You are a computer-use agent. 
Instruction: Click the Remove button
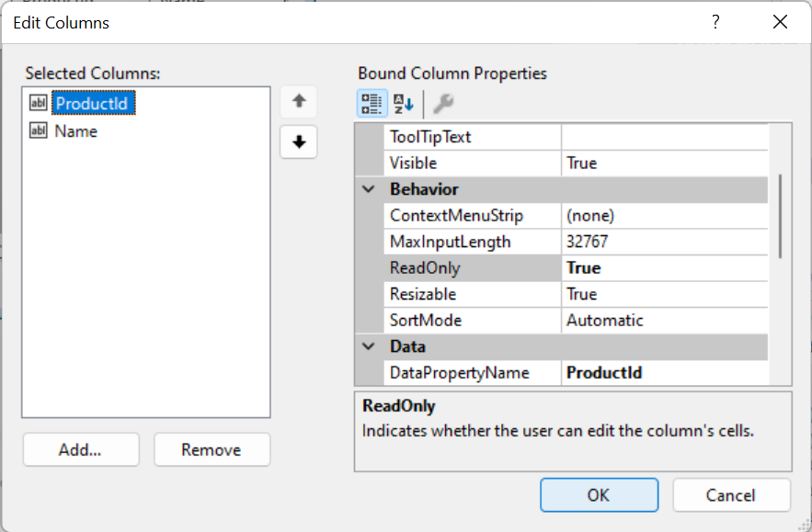[x=212, y=449]
